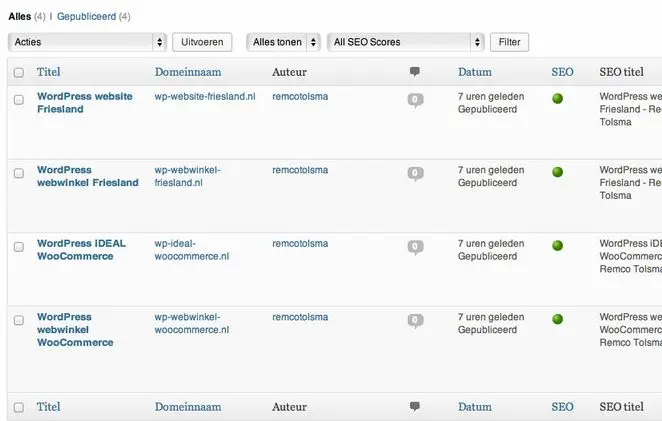Click comment bubble for WordPress iDEAL WooCommerce
The width and height of the screenshot is (662, 421).
[415, 247]
